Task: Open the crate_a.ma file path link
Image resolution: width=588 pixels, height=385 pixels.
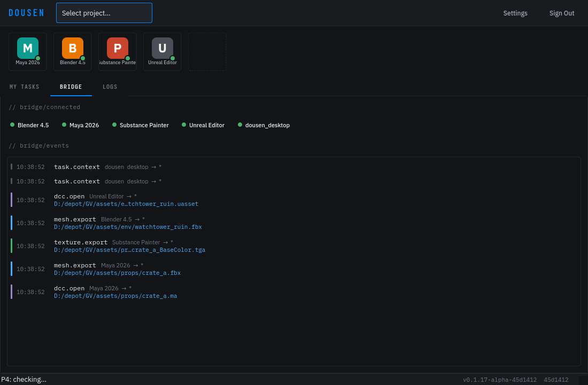Action: tap(115, 296)
